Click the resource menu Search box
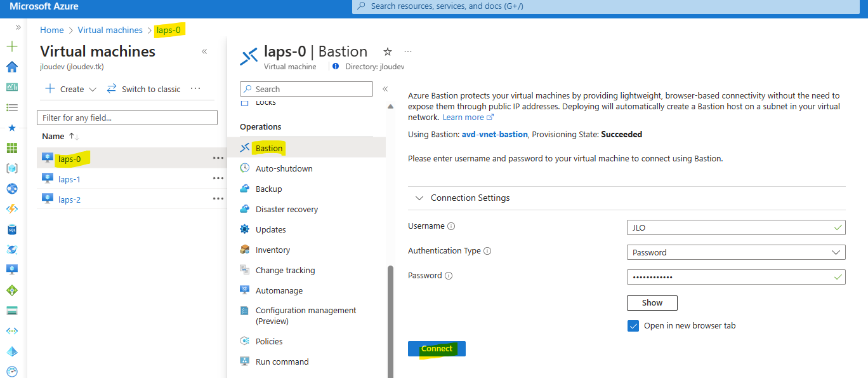The height and width of the screenshot is (378, 868). point(306,89)
